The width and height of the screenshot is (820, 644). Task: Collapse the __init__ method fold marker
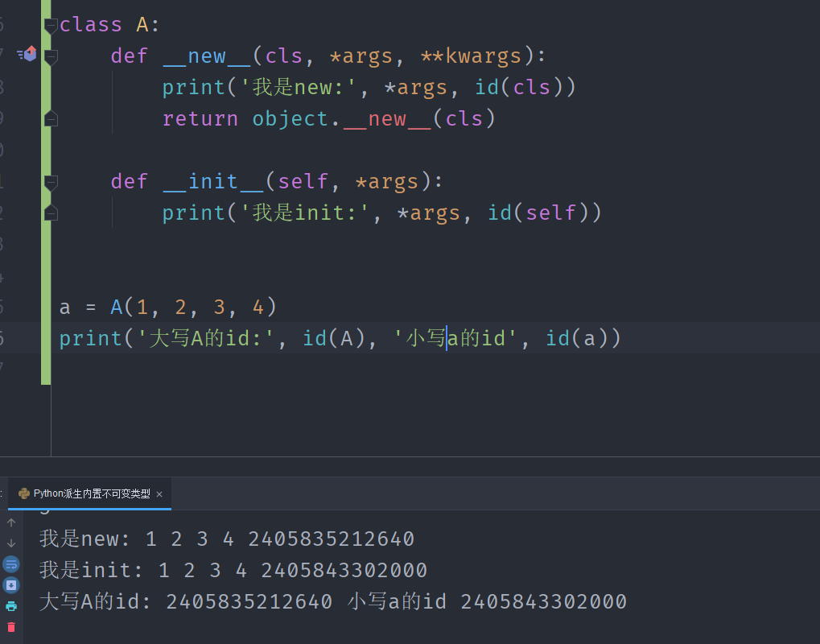[x=51, y=183]
